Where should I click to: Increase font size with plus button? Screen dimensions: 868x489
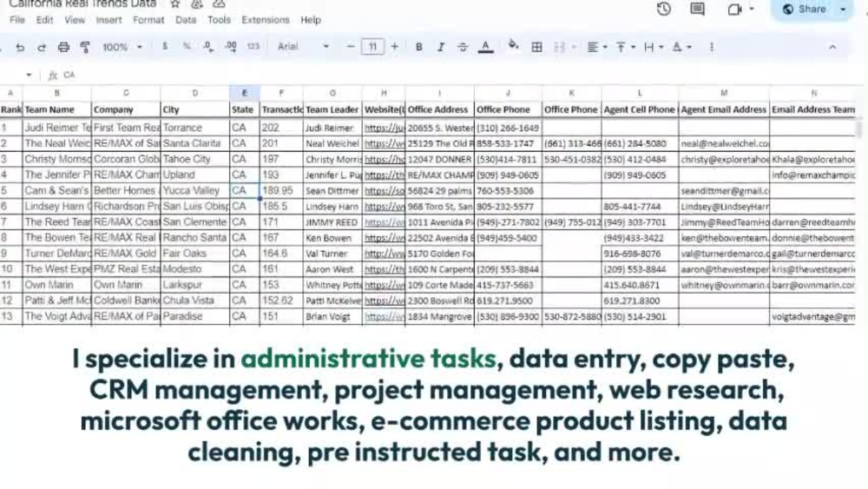point(394,47)
